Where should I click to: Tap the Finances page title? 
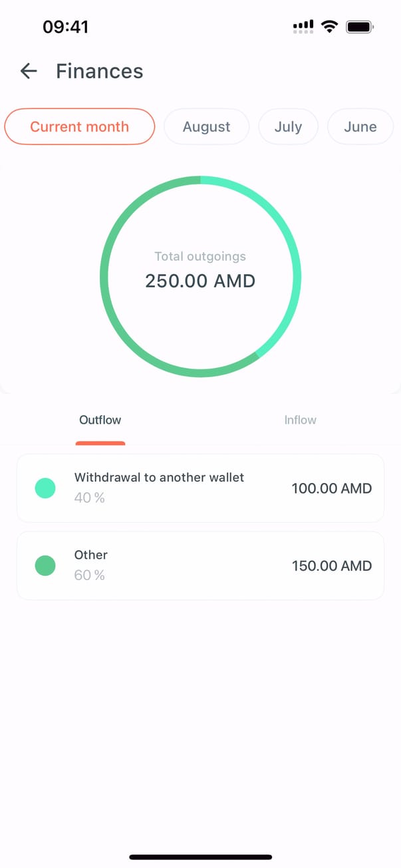(x=100, y=71)
